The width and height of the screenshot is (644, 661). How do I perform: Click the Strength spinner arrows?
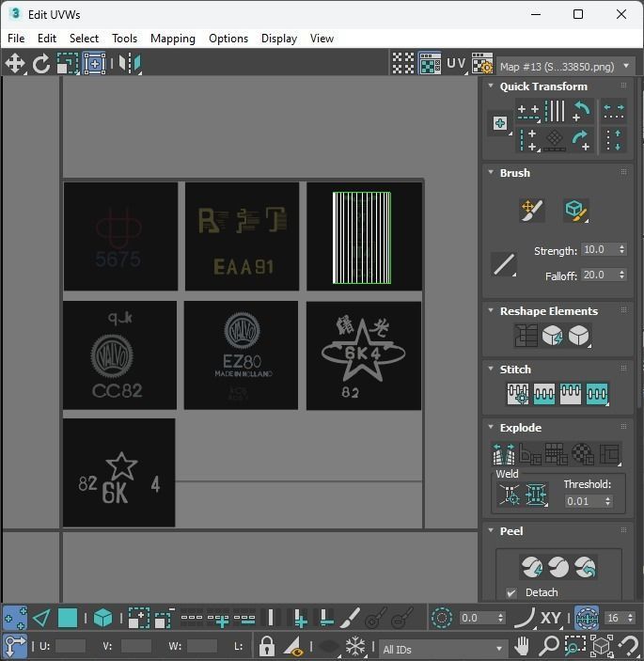pyautogui.click(x=622, y=249)
